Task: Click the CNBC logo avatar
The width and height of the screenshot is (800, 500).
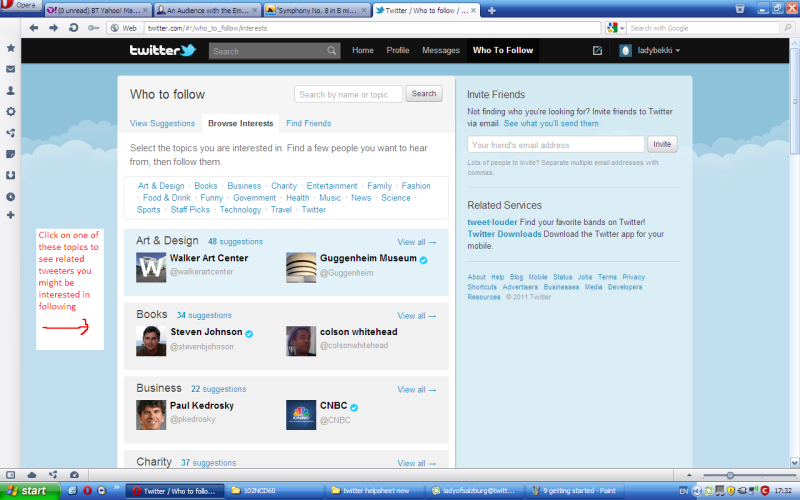Action: (301, 415)
